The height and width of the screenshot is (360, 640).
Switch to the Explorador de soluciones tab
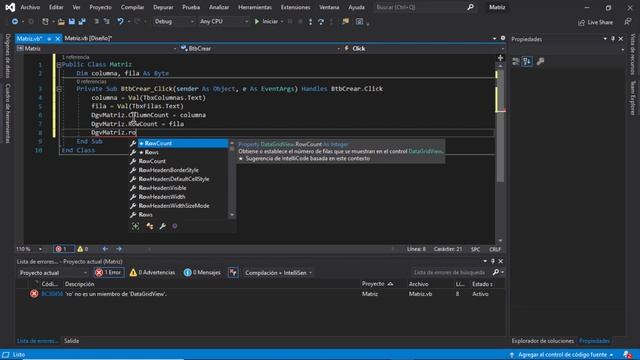[x=542, y=341]
